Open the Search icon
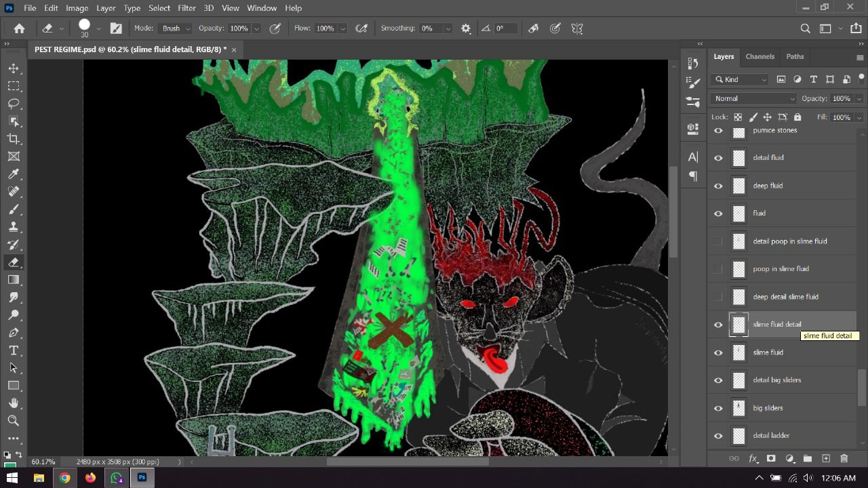 coord(805,28)
